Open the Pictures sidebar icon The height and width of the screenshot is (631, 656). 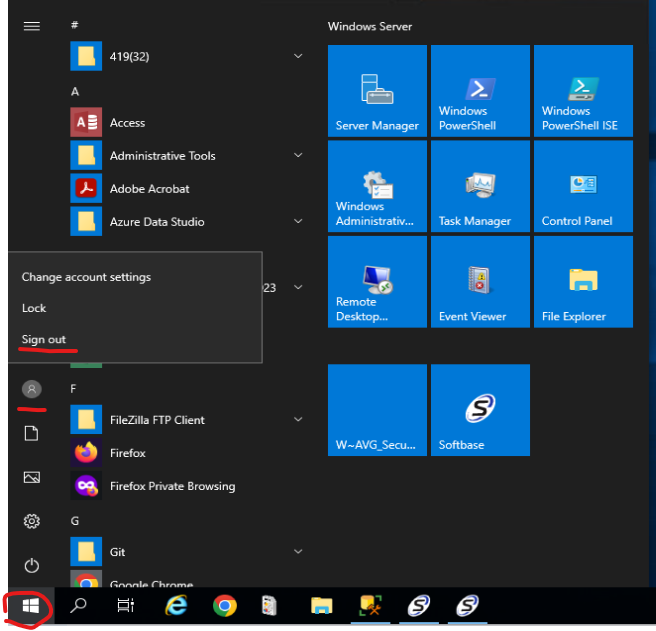click(x=32, y=477)
